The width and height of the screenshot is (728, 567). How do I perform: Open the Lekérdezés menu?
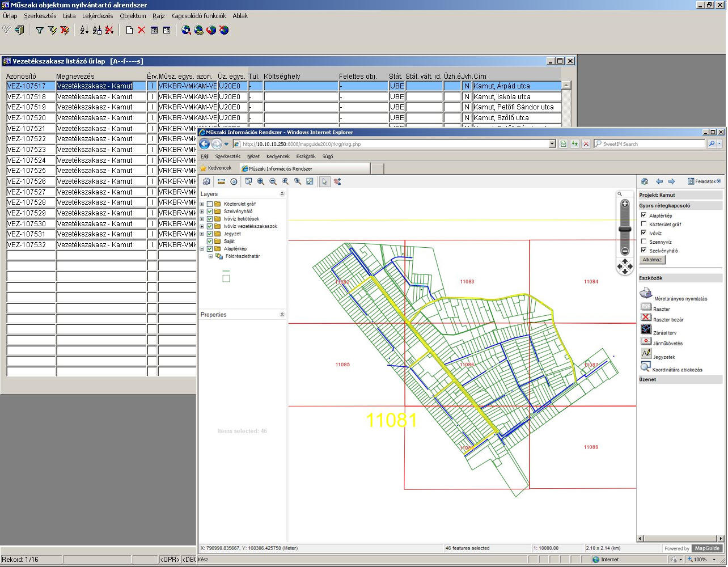coord(98,16)
